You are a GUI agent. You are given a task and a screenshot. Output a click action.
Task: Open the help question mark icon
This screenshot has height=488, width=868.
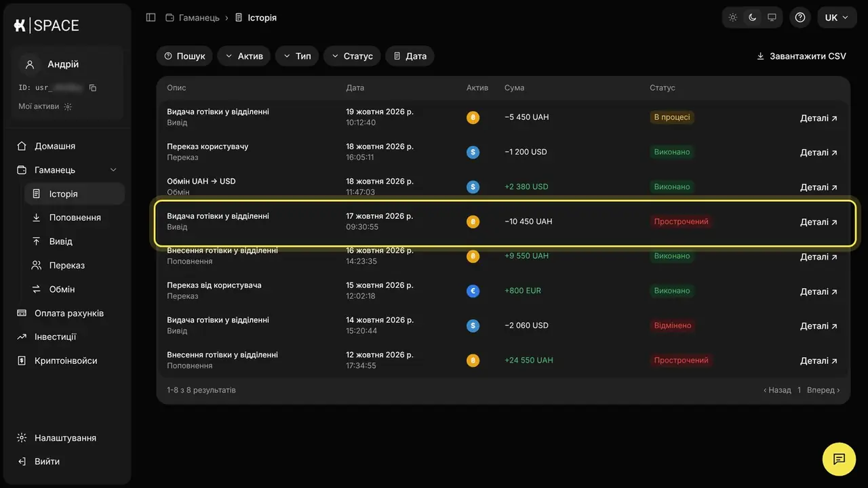point(800,18)
